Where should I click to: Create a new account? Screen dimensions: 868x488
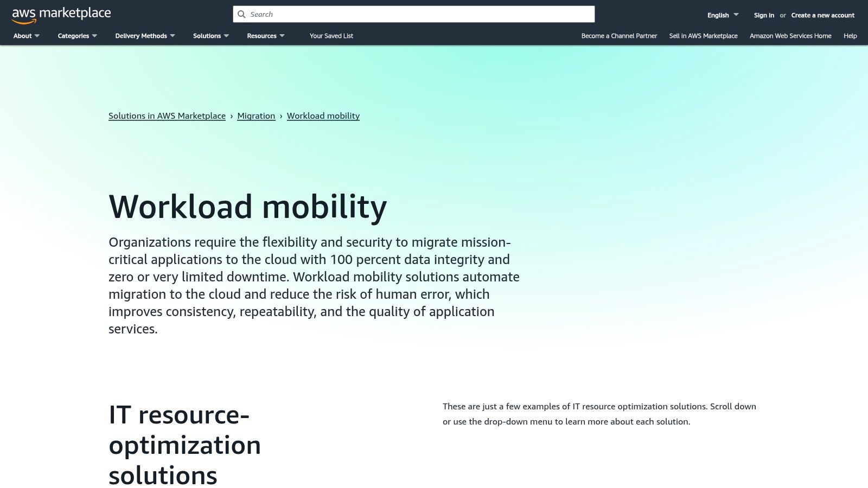click(x=822, y=15)
